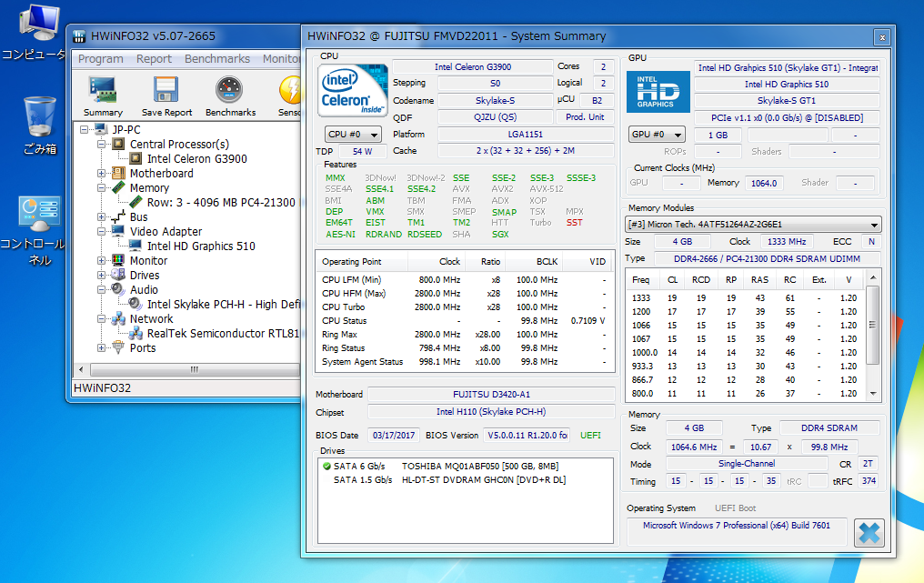924x583 pixels.
Task: Close the System Summary with the X icon
Action: 869,532
